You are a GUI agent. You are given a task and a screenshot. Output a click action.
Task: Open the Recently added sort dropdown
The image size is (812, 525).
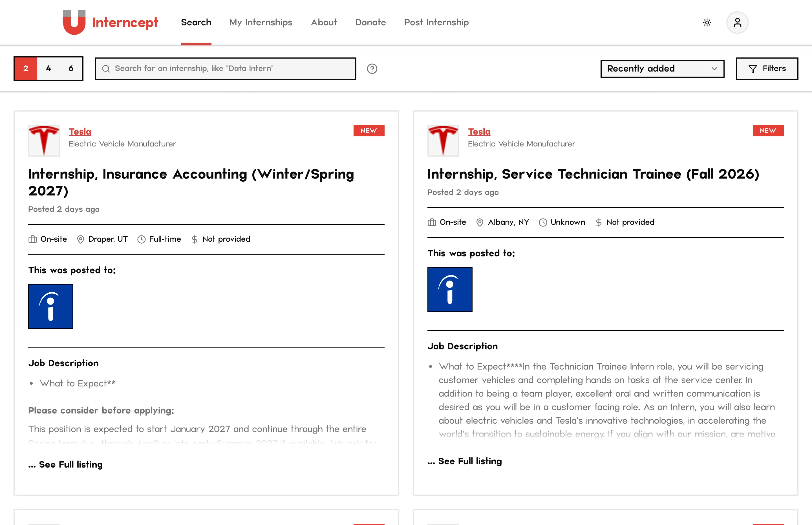[662, 68]
